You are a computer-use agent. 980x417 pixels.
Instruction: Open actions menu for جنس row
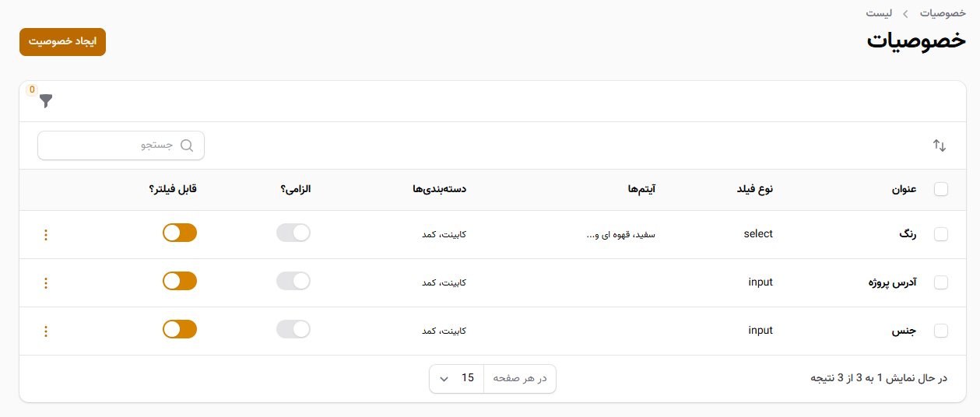(x=45, y=331)
